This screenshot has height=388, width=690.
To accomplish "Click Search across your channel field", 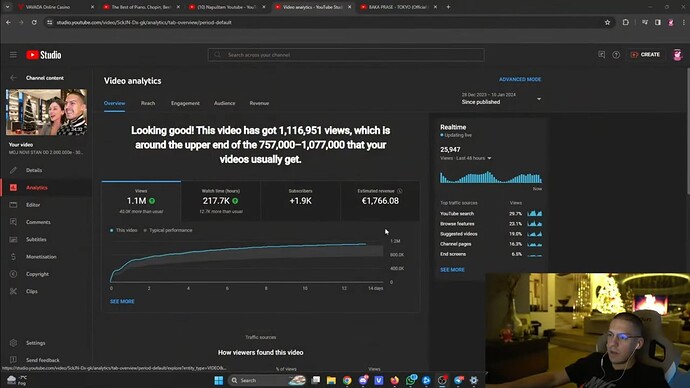I will coord(346,55).
